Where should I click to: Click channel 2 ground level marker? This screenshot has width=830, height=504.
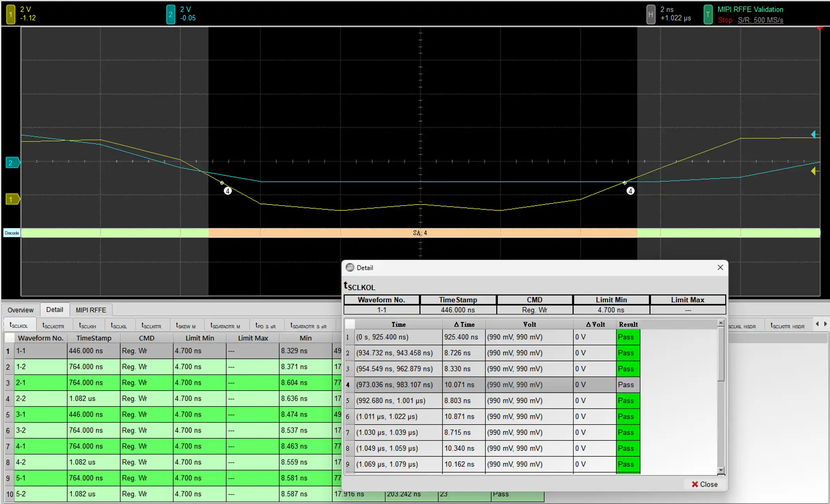(12, 163)
